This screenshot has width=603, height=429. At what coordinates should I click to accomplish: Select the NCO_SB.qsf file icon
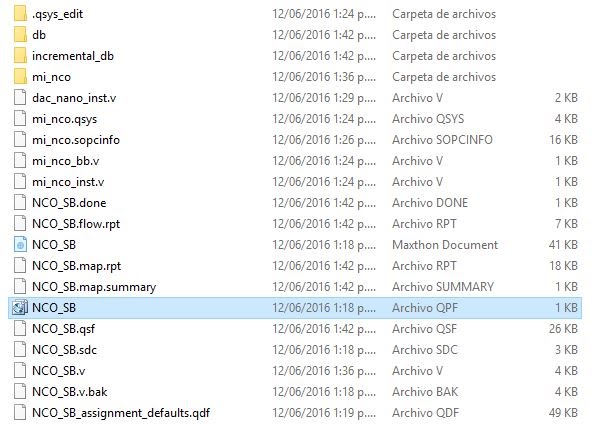click(x=20, y=329)
